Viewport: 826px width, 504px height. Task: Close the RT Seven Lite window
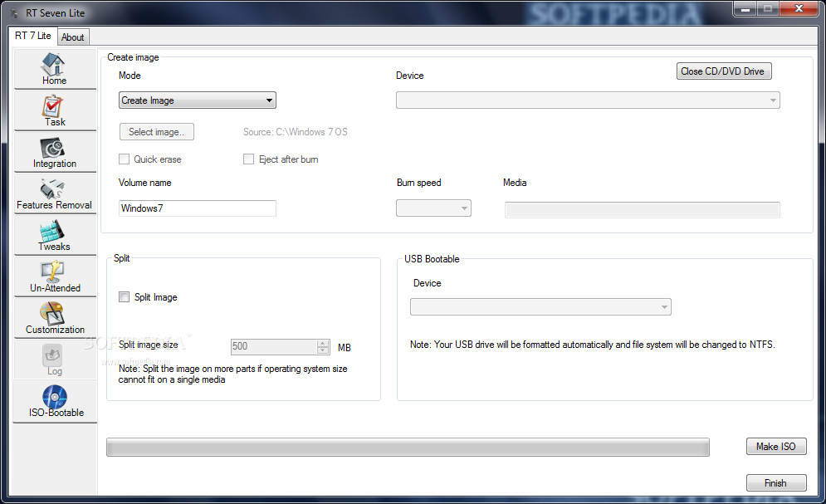coord(799,8)
